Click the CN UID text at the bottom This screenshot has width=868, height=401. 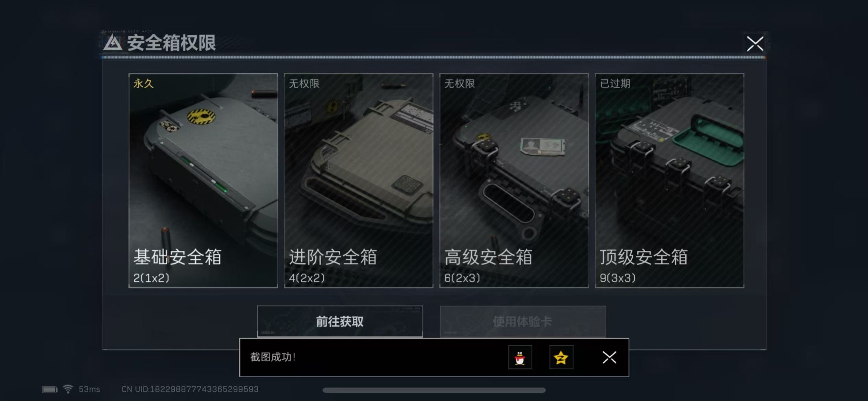190,389
